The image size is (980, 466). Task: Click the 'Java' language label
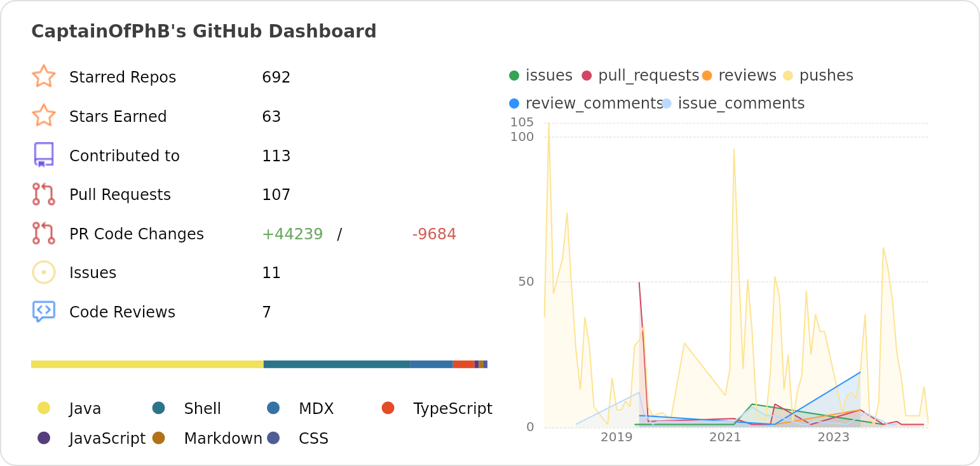(85, 409)
